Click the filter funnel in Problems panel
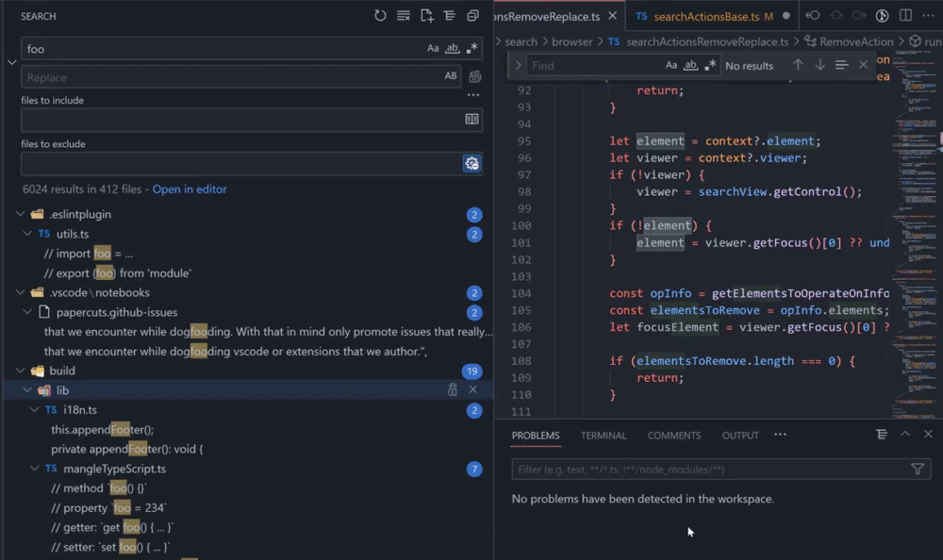 [x=917, y=469]
